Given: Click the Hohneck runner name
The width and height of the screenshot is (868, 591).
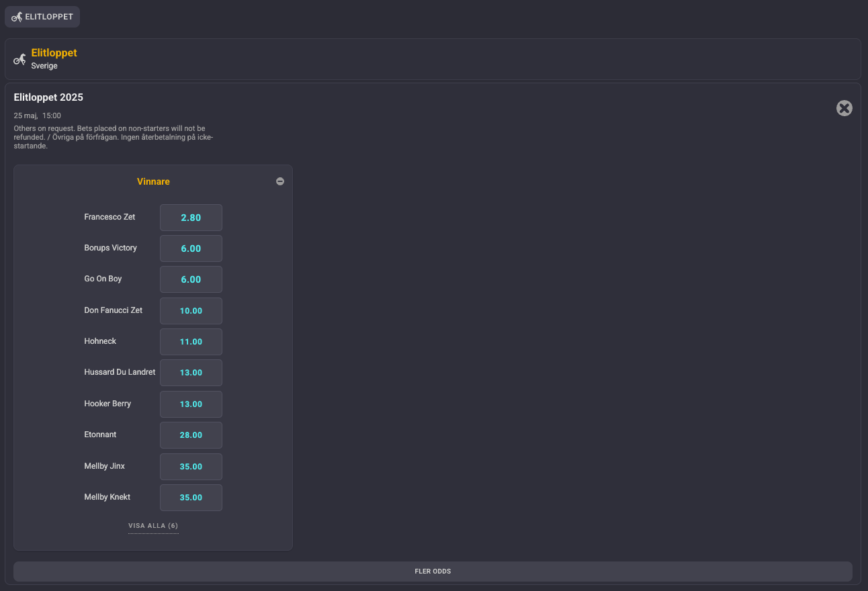Looking at the screenshot, I should [100, 341].
